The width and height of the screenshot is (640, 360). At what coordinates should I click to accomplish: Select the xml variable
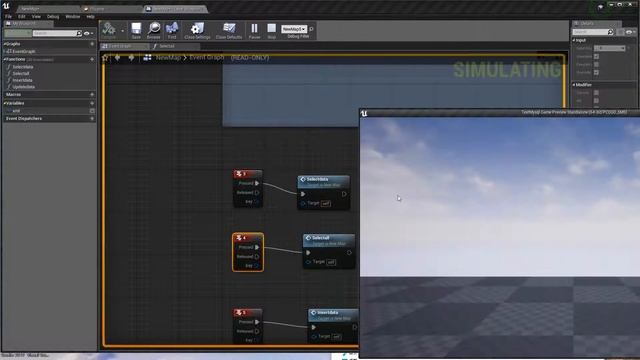click(x=16, y=111)
